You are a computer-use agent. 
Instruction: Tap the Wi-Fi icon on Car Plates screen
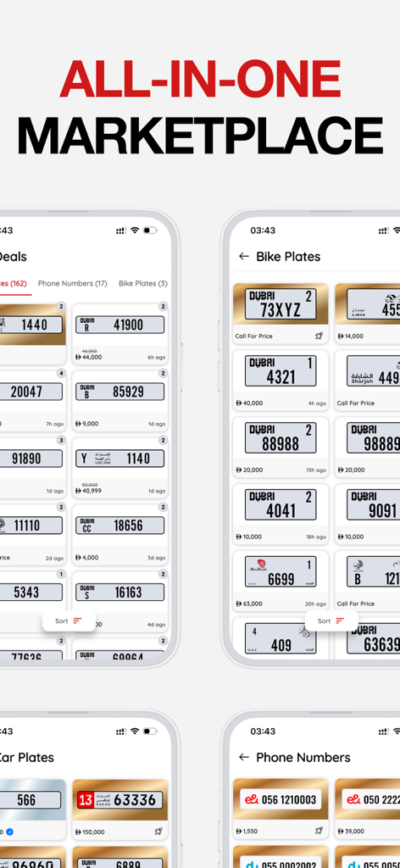tap(135, 732)
